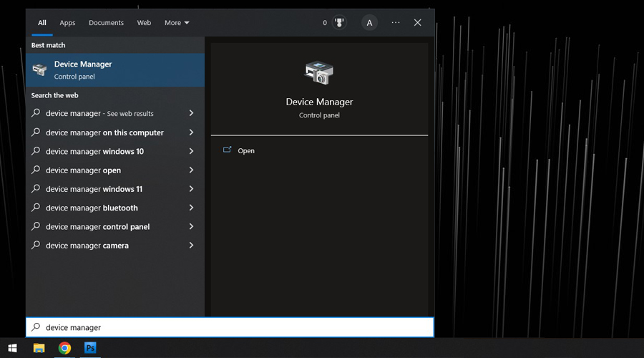
Task: Close the search panel
Action: 417,23
